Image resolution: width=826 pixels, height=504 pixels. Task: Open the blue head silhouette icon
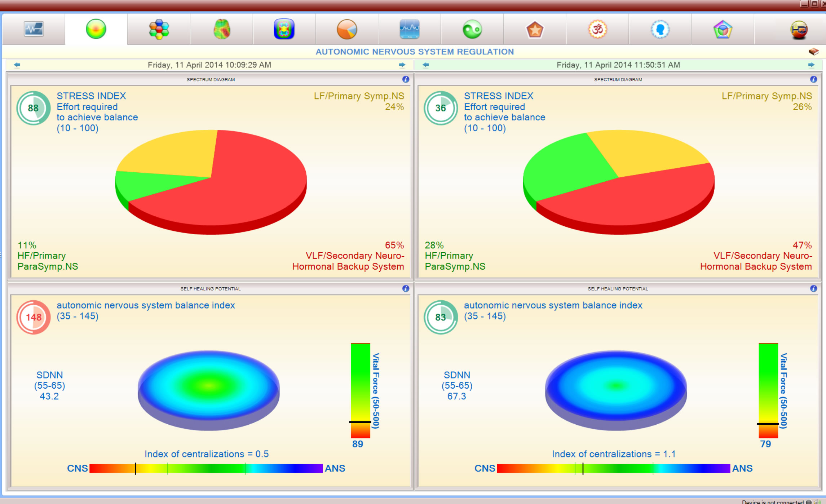pyautogui.click(x=660, y=29)
